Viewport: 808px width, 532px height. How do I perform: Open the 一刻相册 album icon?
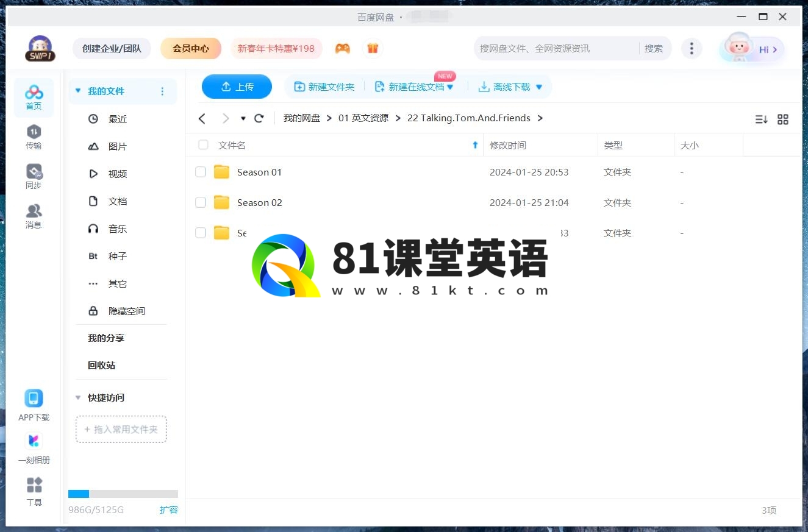(x=34, y=441)
